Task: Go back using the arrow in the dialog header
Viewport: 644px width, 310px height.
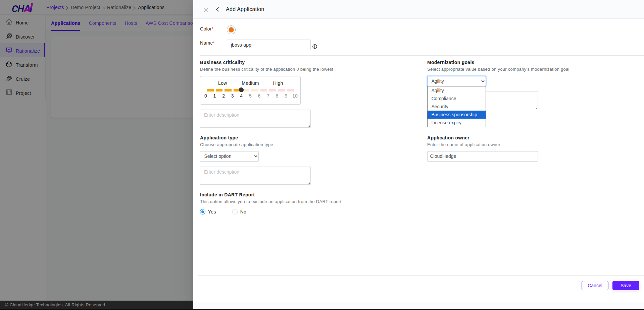Action: [217, 9]
